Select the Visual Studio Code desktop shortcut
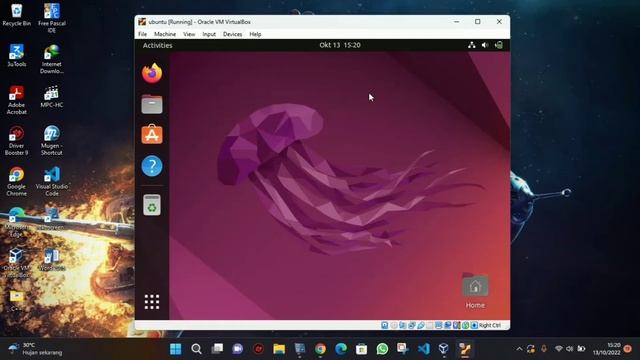The height and width of the screenshot is (360, 640). [52, 182]
